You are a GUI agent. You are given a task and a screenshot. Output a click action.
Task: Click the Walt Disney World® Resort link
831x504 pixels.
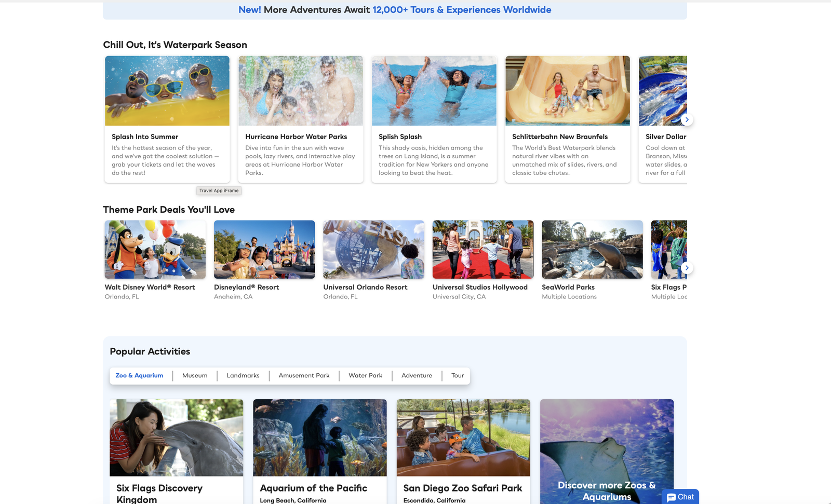click(x=150, y=288)
